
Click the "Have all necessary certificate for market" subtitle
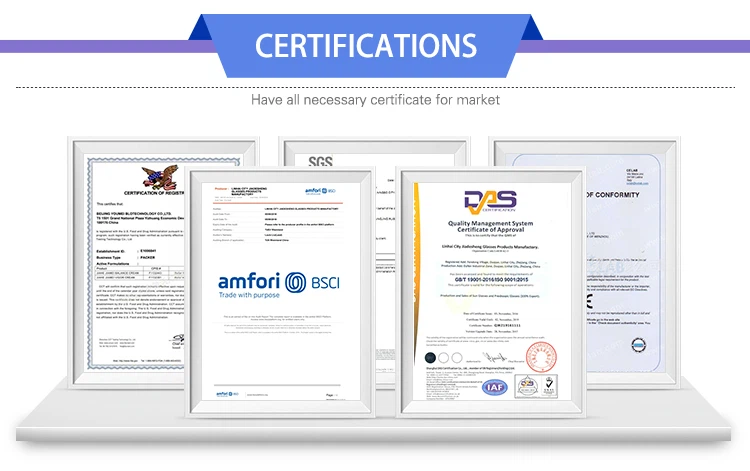[375, 100]
